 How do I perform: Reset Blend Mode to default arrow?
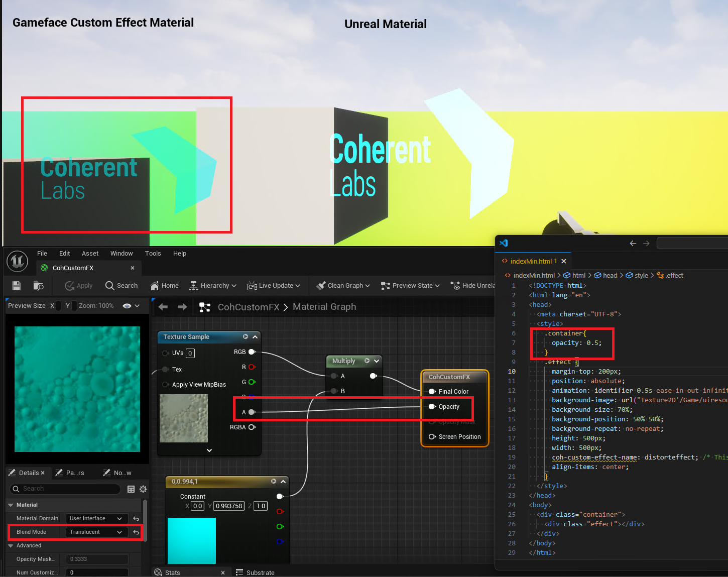[136, 532]
